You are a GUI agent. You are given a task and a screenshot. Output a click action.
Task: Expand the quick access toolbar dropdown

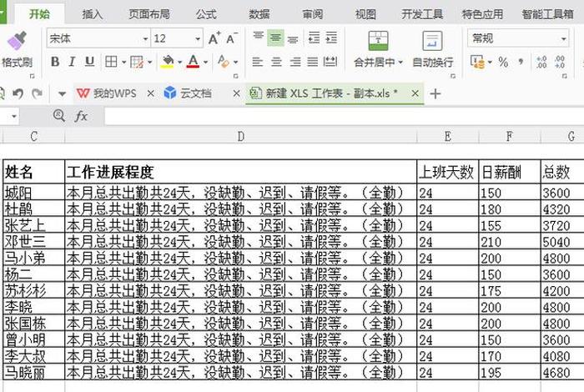(x=63, y=93)
